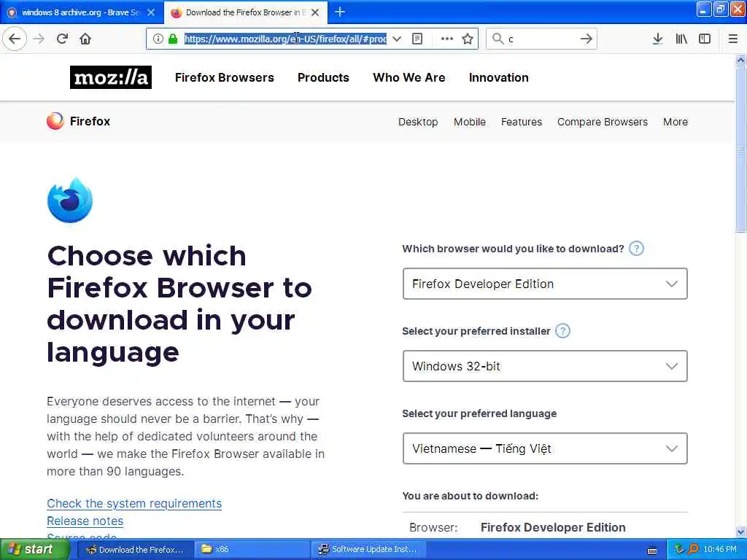Reload the current page

(63, 39)
